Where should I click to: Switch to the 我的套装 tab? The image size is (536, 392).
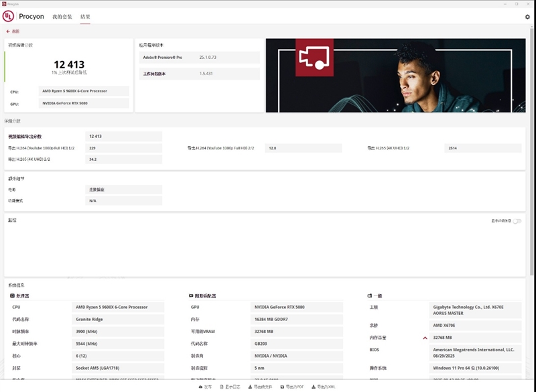[62, 17]
